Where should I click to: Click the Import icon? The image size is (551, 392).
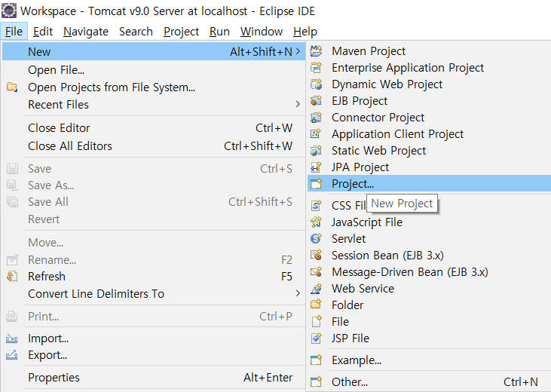point(11,338)
